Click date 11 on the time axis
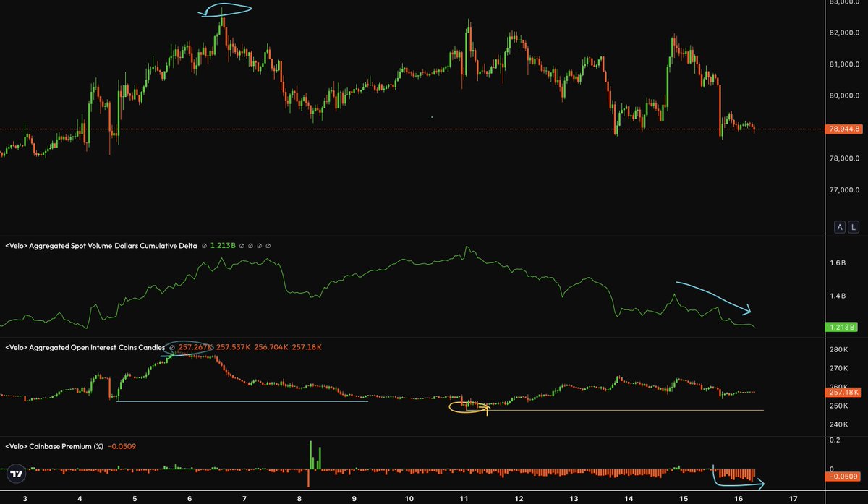868x504 pixels. 464,499
